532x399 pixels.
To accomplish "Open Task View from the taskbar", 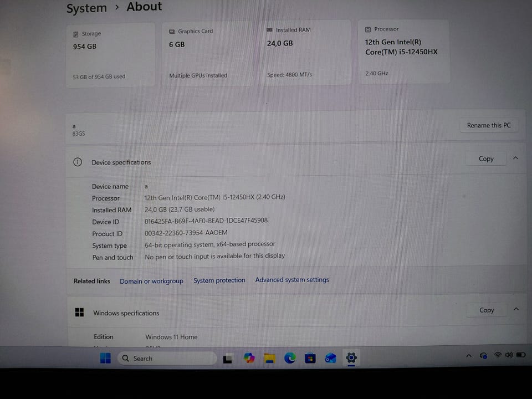I will 228,359.
